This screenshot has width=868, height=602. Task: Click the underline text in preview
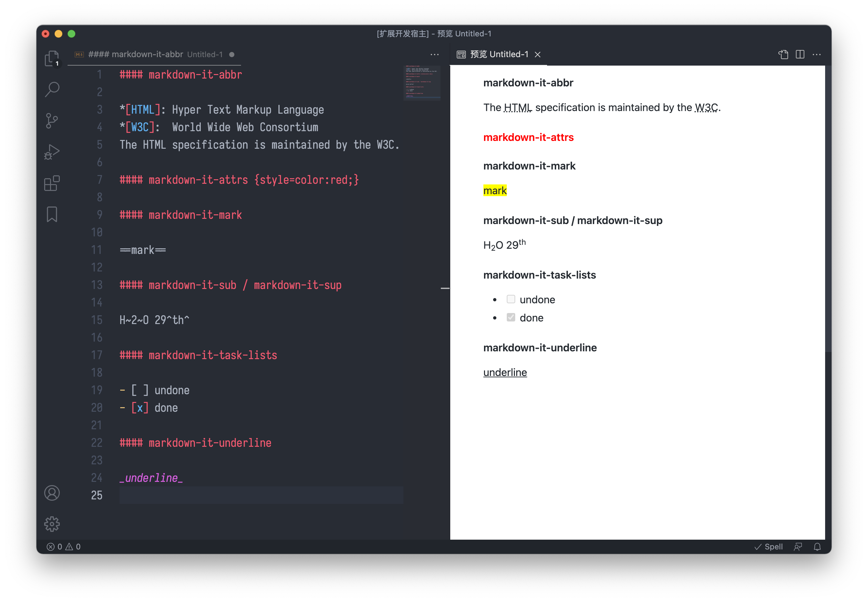click(505, 372)
